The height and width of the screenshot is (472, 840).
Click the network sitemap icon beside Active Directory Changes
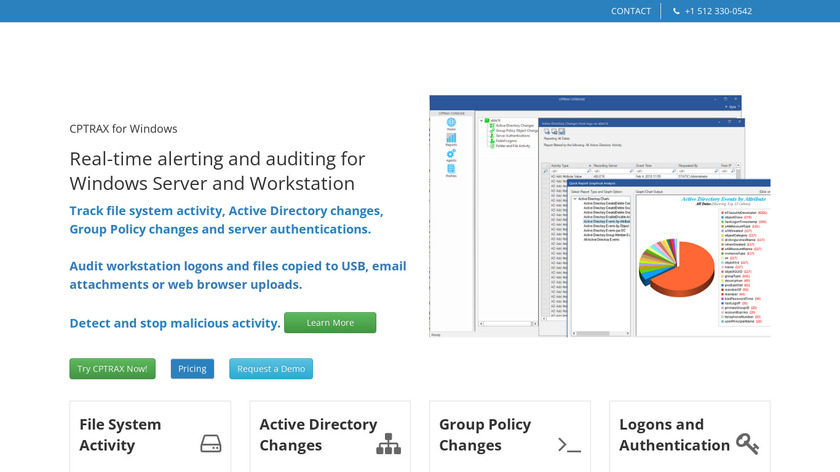(x=388, y=444)
